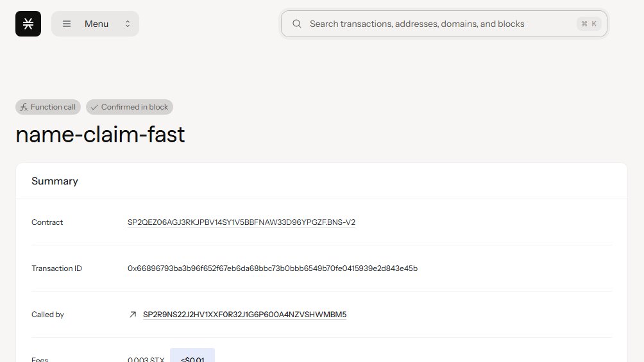Screen dimensions: 644x362
Task: Click the magnifier search icon
Action: pyautogui.click(x=296, y=24)
